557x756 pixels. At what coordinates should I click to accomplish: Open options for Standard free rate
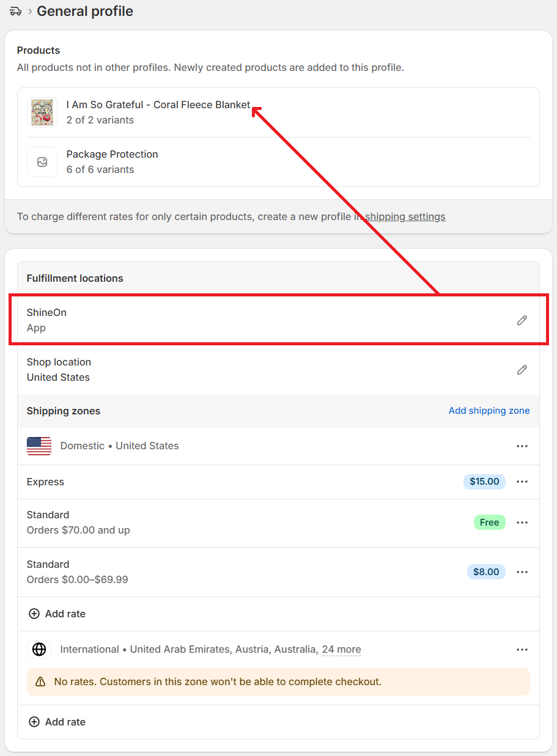[522, 523]
